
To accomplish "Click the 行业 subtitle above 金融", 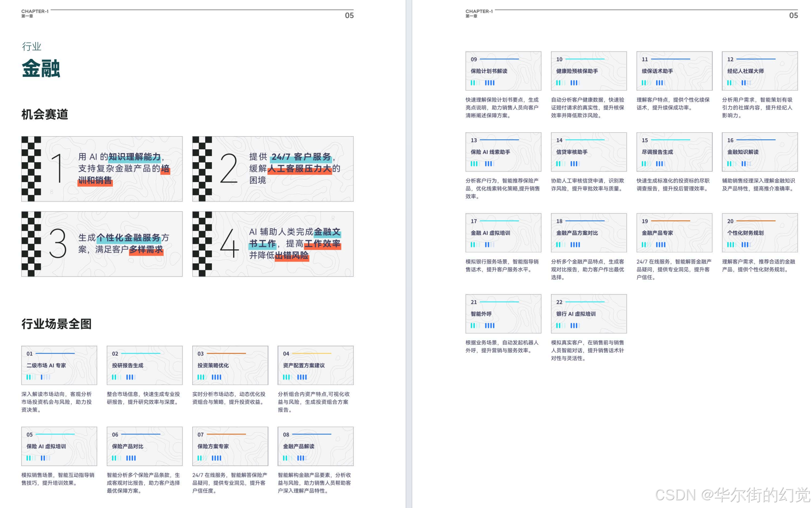I will [x=32, y=46].
